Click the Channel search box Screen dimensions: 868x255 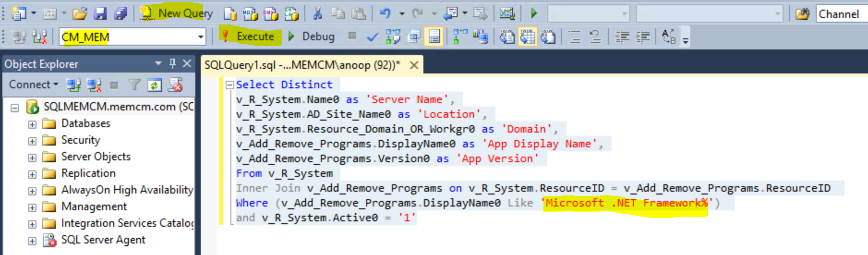[x=842, y=14]
